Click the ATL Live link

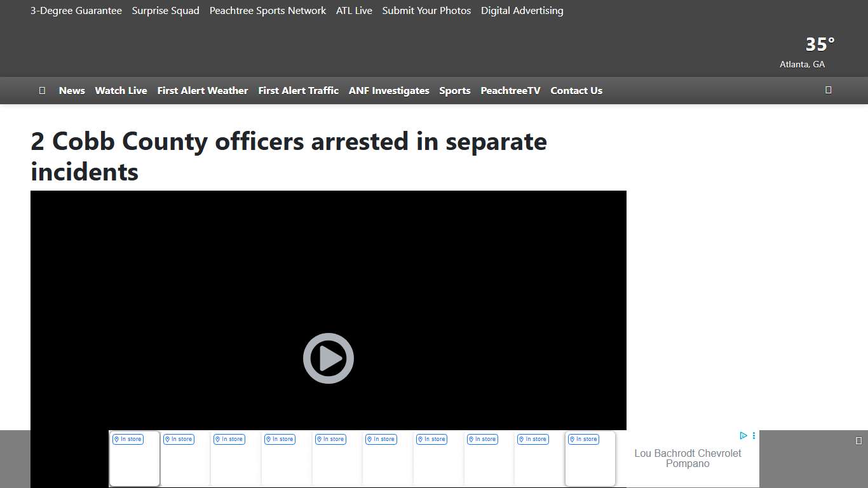(x=354, y=11)
